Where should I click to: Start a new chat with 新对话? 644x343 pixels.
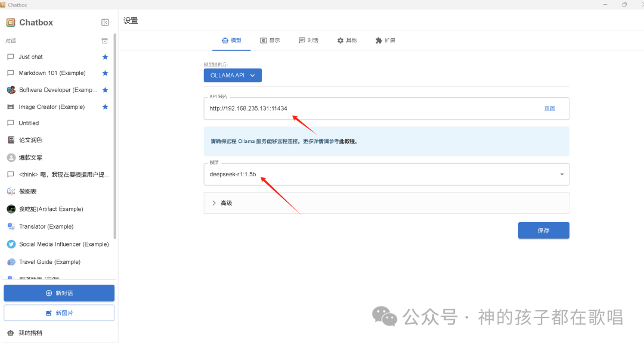[x=59, y=293]
